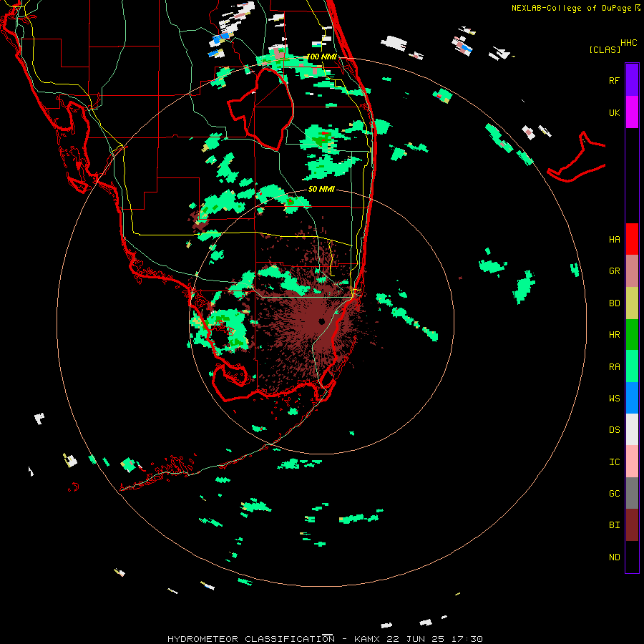The height and width of the screenshot is (644, 644).
Task: Select the WS blue legend swatch
Action: 632,398
